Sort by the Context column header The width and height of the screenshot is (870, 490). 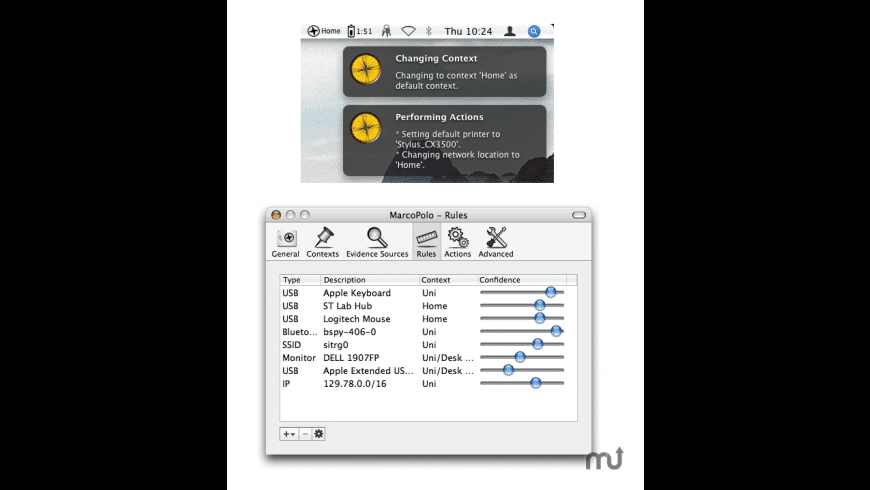448,280
